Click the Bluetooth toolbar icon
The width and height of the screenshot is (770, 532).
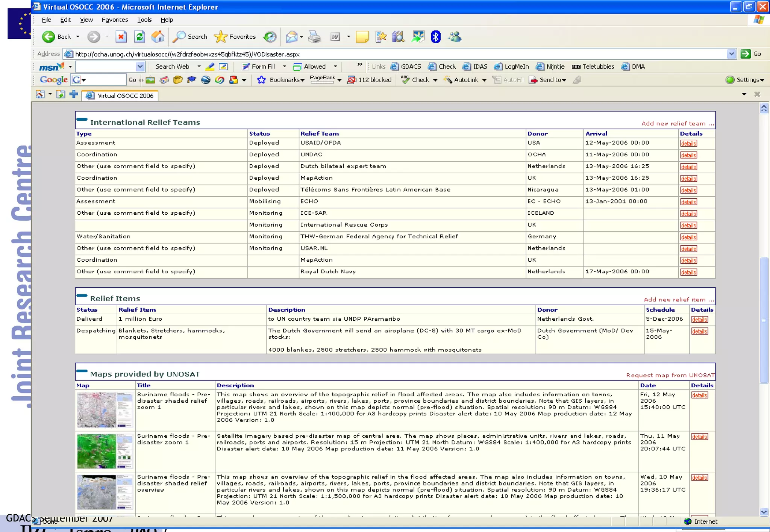tap(435, 36)
